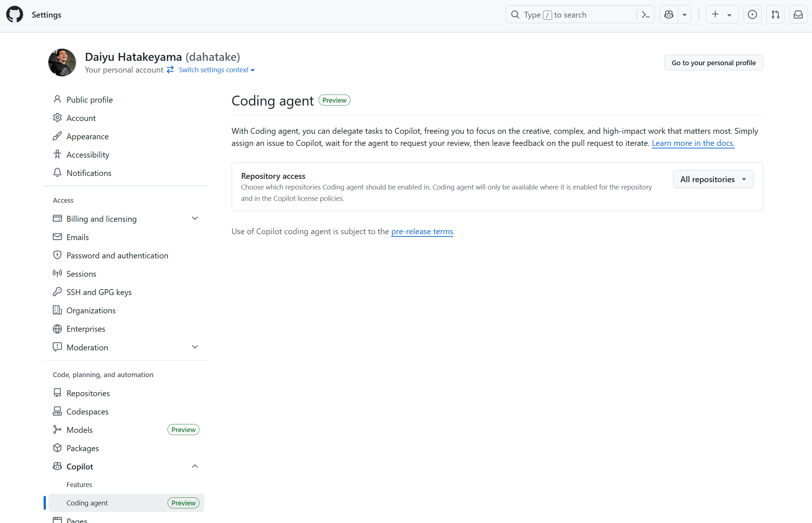
Task: Open the inbox icon
Action: pos(798,14)
